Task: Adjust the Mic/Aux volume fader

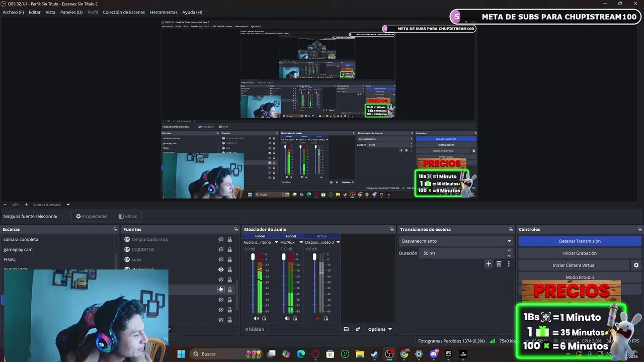Action: click(284, 257)
